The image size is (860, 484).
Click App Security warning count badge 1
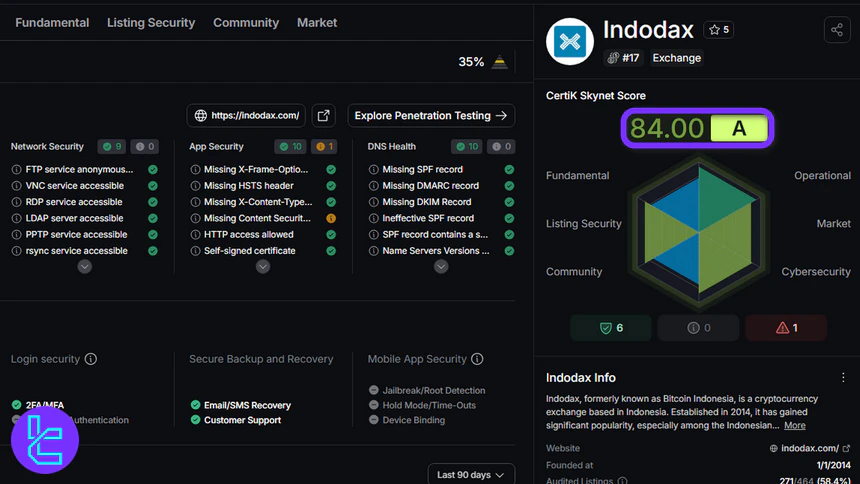pos(325,147)
